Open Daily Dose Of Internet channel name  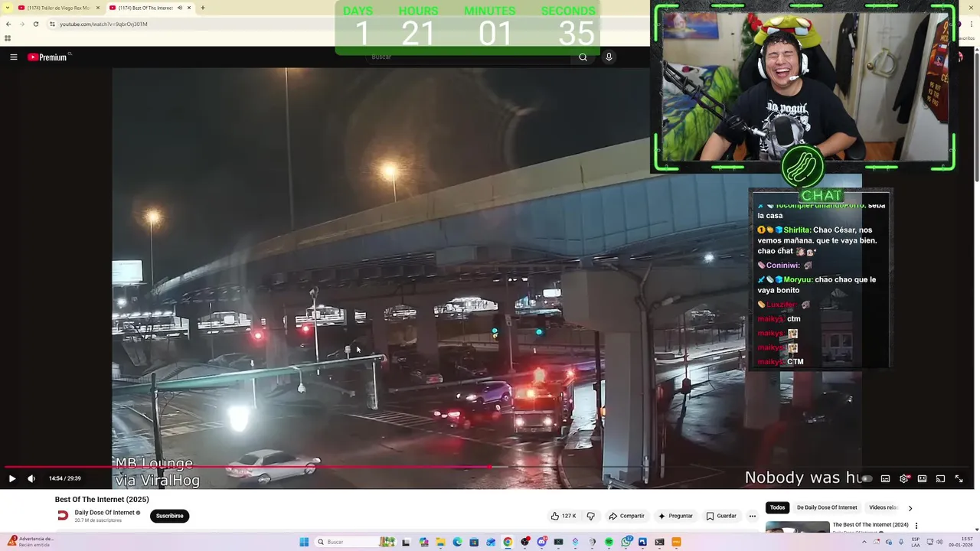104,513
